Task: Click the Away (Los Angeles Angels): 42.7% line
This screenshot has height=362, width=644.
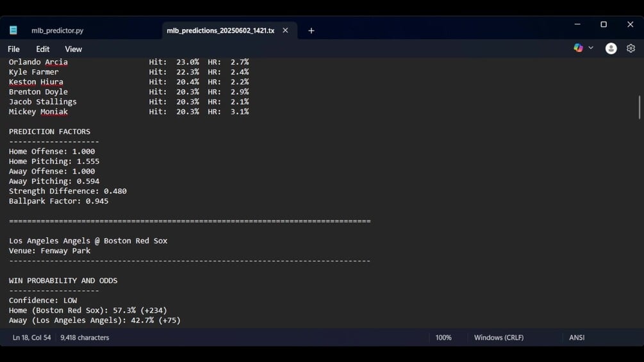Action: click(95, 320)
